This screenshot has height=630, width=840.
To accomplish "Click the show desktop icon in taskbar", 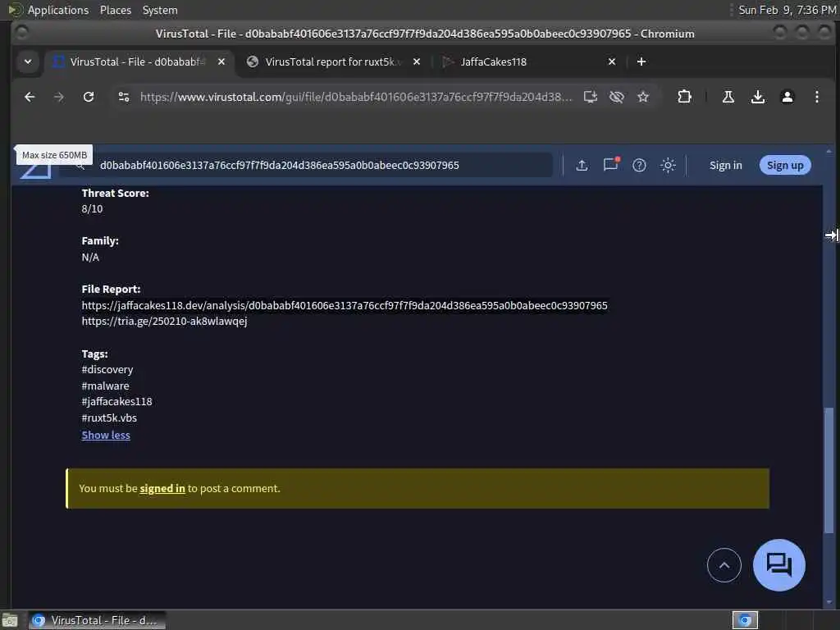I will tap(10, 621).
